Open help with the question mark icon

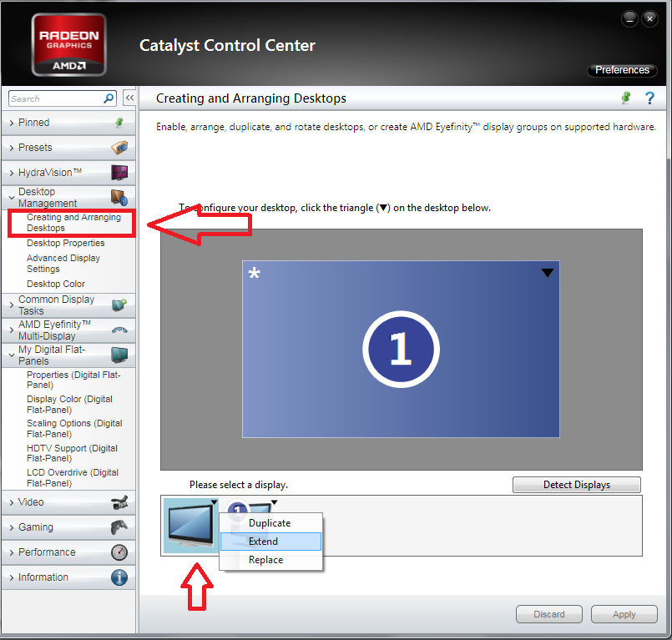click(x=649, y=98)
